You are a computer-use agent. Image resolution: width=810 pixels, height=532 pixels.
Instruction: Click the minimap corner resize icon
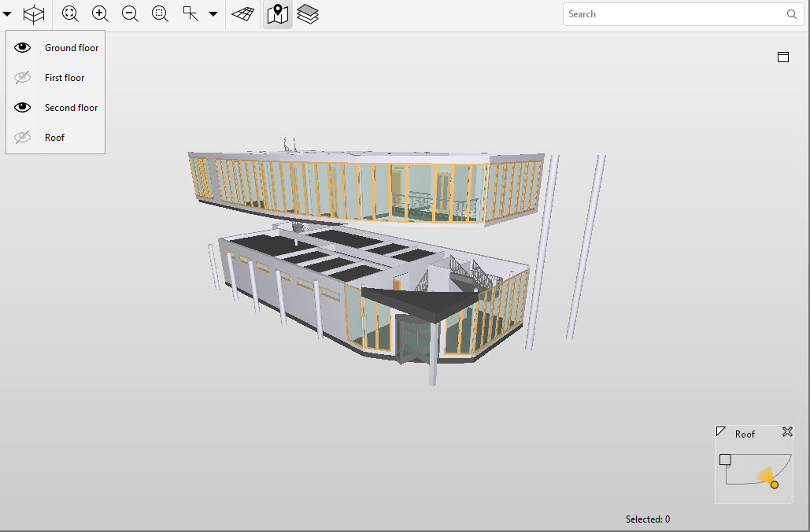pos(720,430)
